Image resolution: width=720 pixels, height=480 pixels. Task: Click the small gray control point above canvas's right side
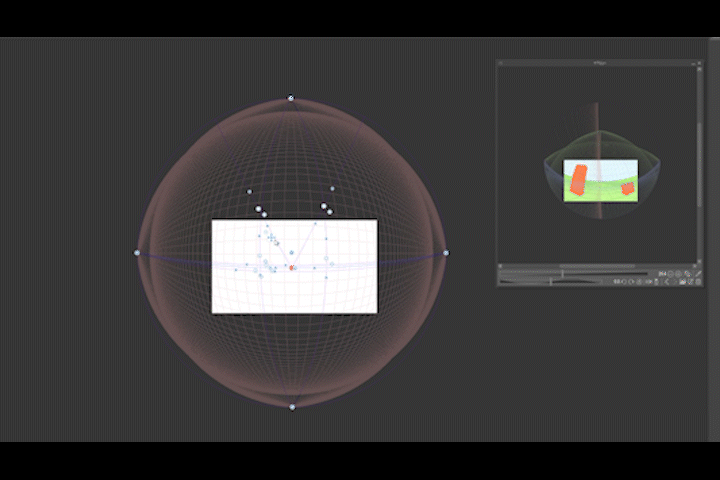(x=332, y=188)
